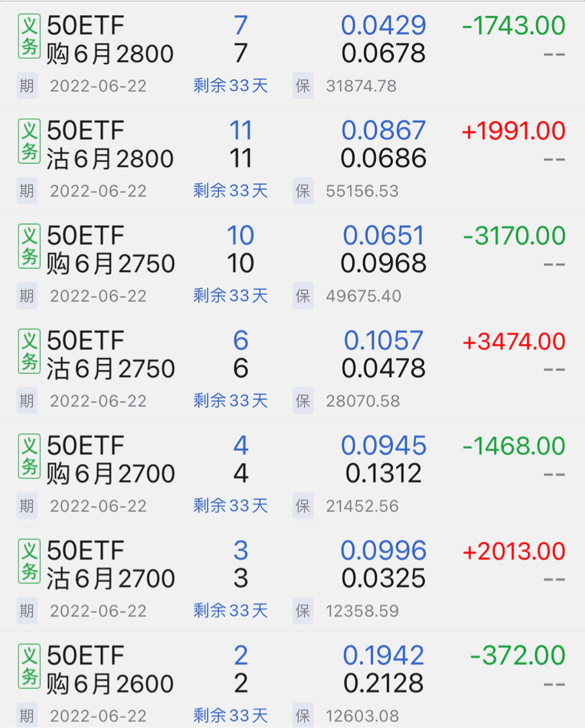This screenshot has height=728, width=585.
Task: Click the profit figure +2013.00
Action: 514,551
